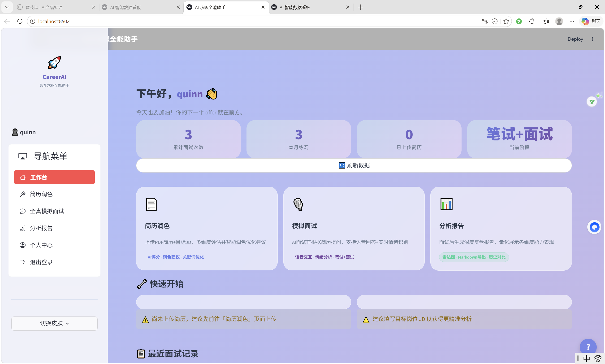This screenshot has height=364, width=605.
Task: Click the CareerAI rocket logo
Action: (x=54, y=63)
